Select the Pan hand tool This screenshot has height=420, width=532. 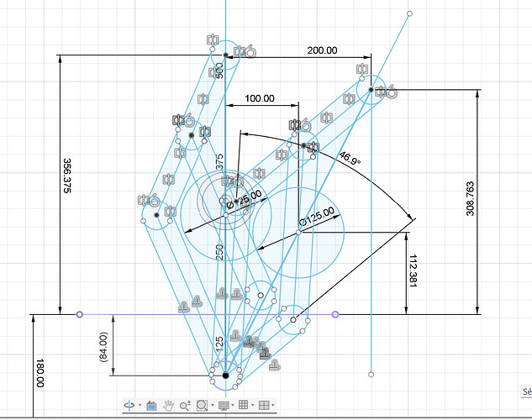[168, 405]
